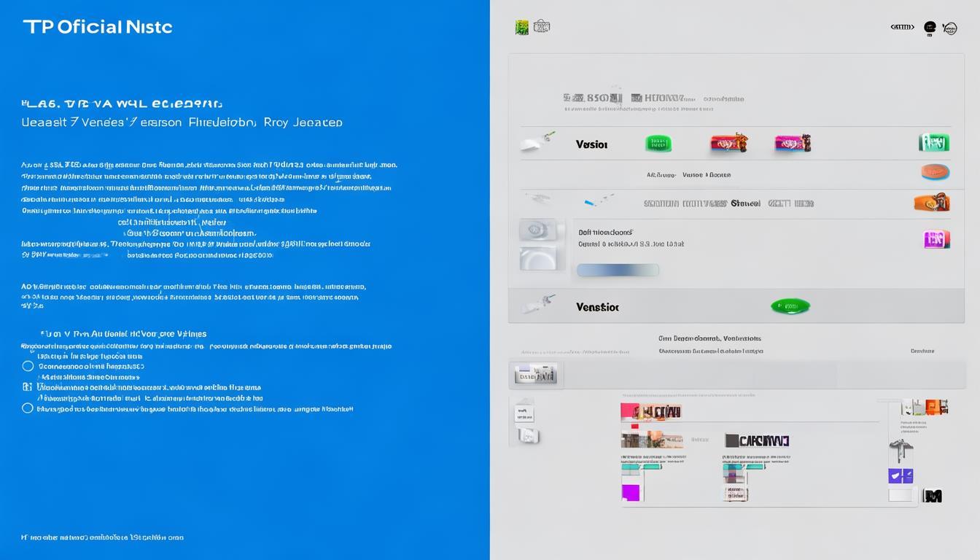This screenshot has width=980, height=560.
Task: Select the gray thumbnail tab above the lower grid
Action: pos(536,375)
